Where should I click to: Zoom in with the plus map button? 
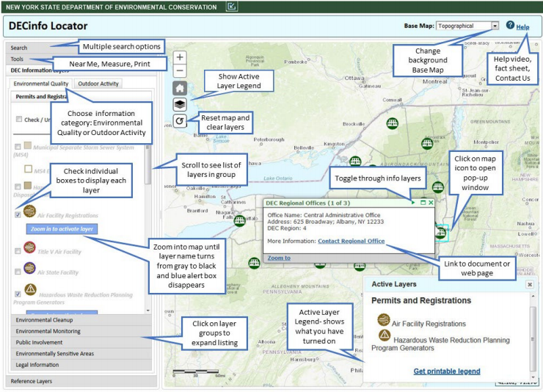180,57
